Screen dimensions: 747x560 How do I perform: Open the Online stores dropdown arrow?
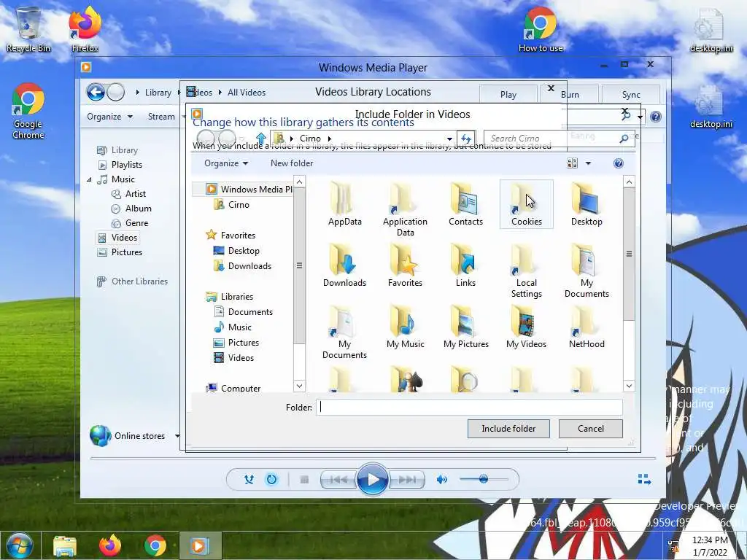(177, 436)
